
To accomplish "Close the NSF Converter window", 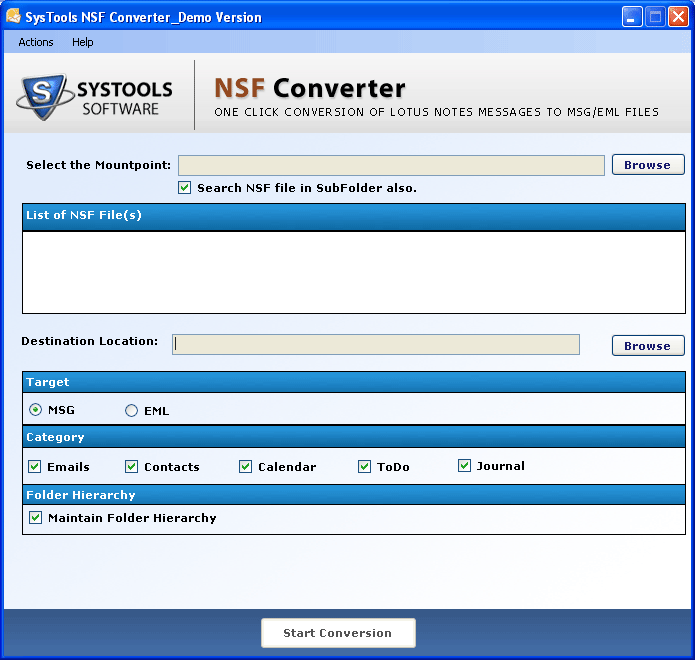I will click(678, 17).
